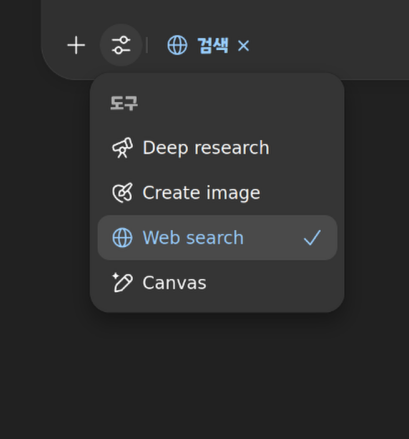Viewport: 409px width, 439px height.
Task: Open the tools sliders icon button
Action: [121, 45]
